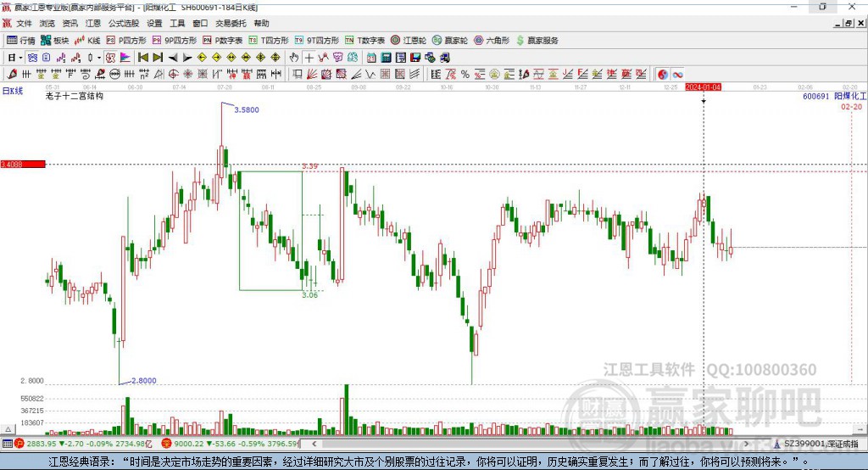
Task: Switch to the K线 candlestick chart
Action: [87, 41]
